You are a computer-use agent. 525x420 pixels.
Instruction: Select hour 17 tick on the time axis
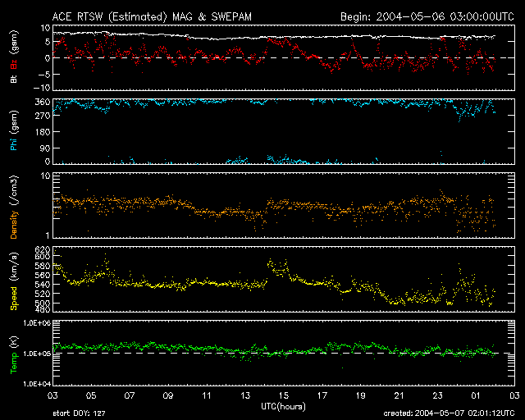tap(322, 395)
